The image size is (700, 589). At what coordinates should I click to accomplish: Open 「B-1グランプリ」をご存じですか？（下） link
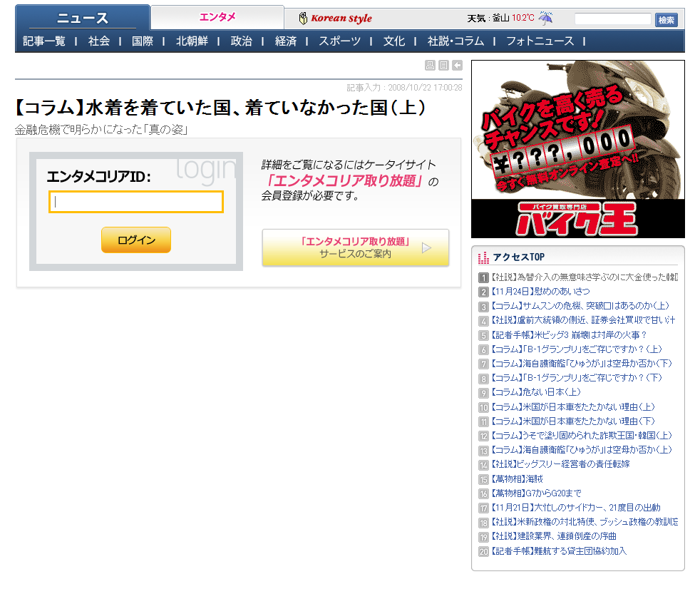tap(577, 378)
